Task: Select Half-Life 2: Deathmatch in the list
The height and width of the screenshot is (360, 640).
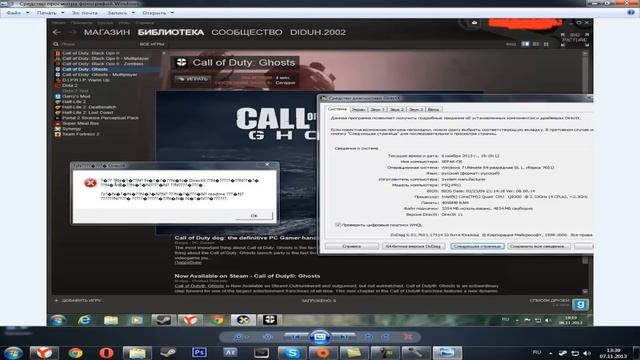Action: coord(89,107)
